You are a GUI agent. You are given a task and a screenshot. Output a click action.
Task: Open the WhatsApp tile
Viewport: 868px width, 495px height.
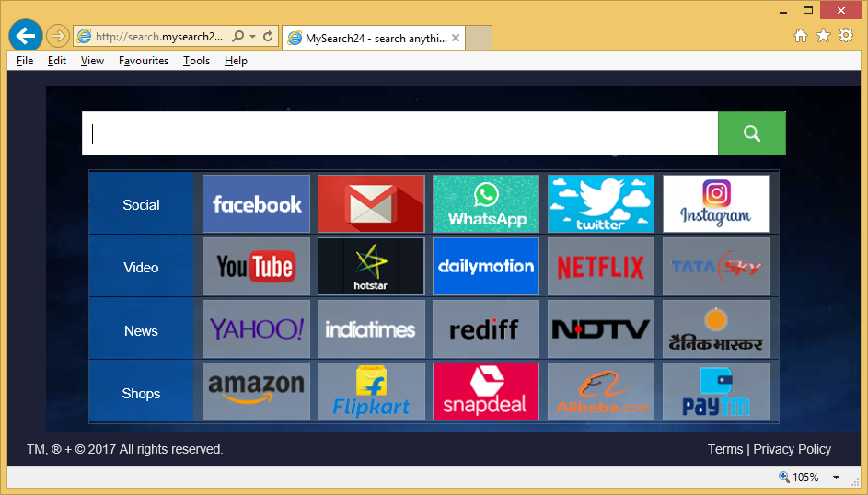click(486, 204)
